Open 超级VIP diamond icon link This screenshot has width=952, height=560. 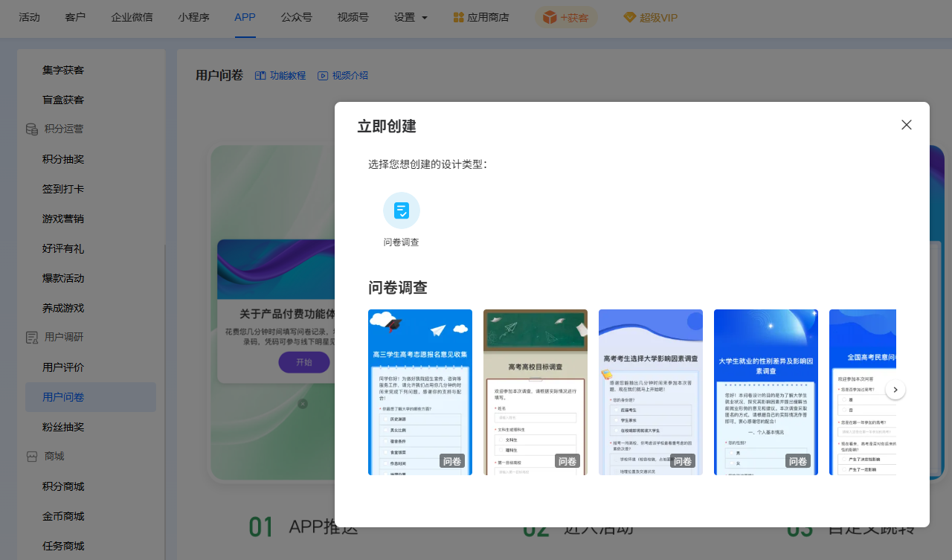[x=629, y=18]
